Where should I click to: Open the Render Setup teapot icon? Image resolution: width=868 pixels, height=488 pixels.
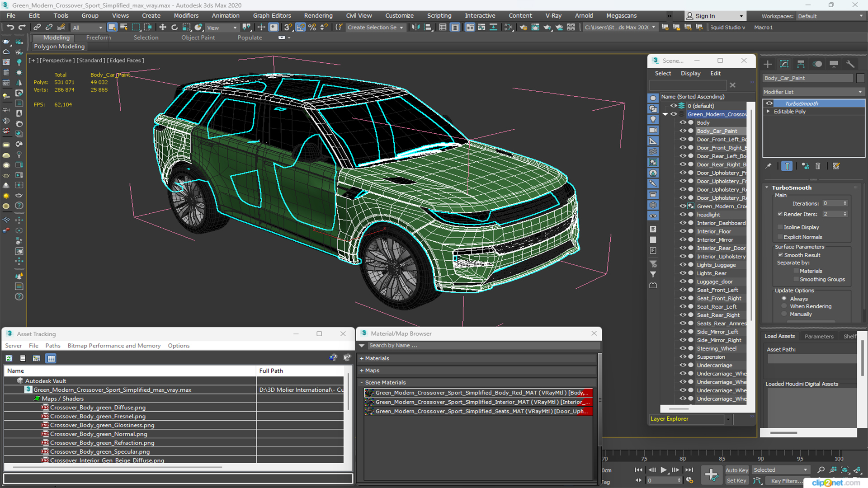click(x=524, y=27)
